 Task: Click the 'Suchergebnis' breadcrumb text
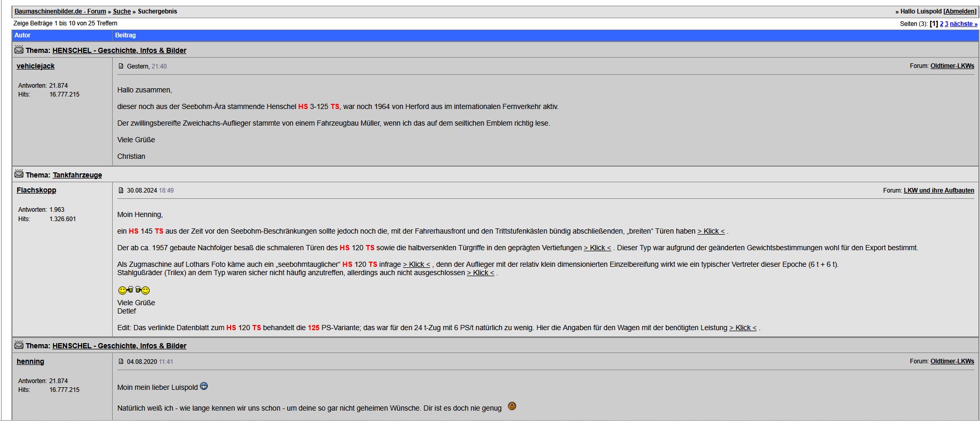pos(157,11)
